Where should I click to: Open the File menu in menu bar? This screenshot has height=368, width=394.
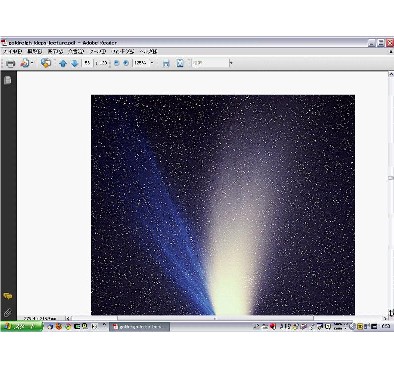coord(12,52)
